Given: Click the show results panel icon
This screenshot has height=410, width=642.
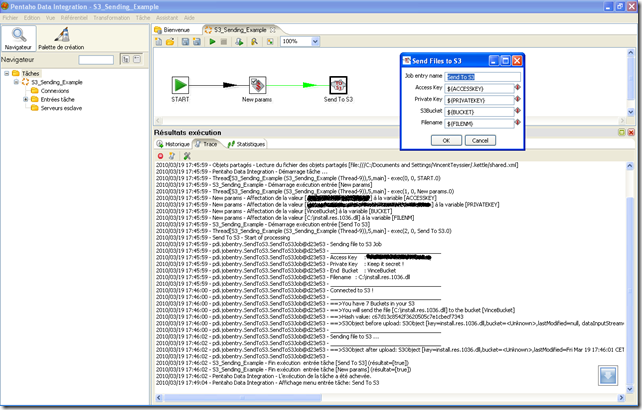Looking at the screenshot, I should click(270, 41).
